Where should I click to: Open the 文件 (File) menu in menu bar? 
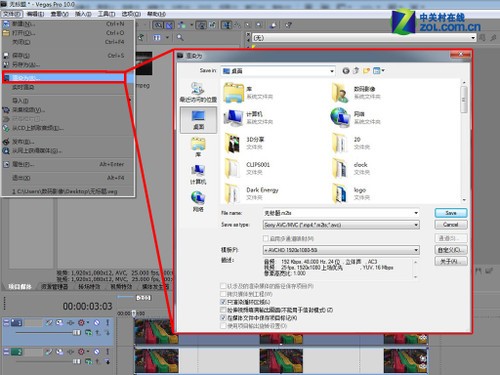click(x=12, y=14)
